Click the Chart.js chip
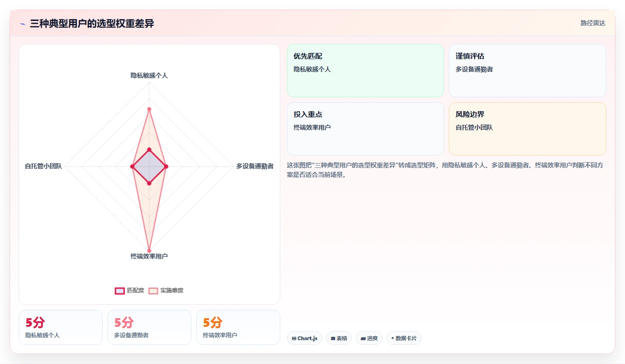The image size is (625, 364). pos(305,338)
